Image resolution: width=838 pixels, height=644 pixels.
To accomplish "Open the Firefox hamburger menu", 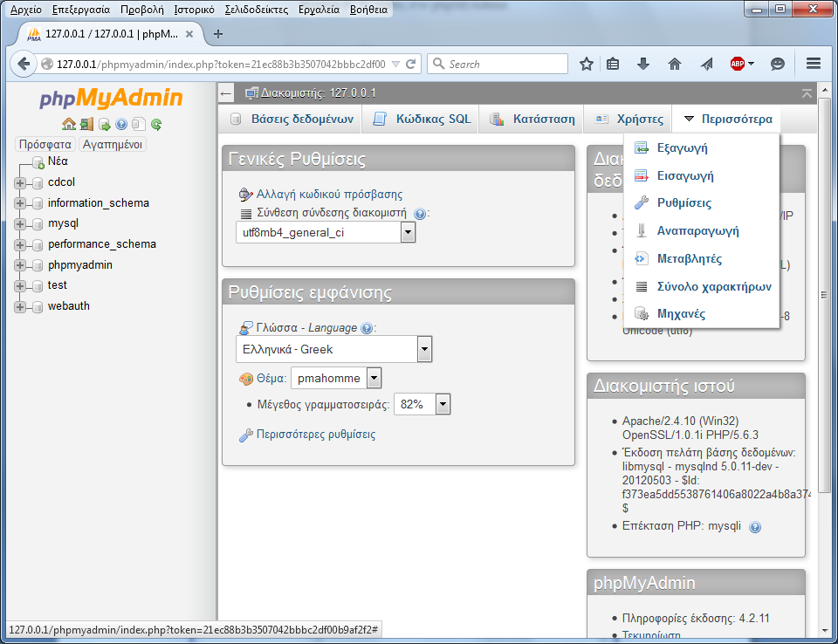I will pyautogui.click(x=814, y=64).
